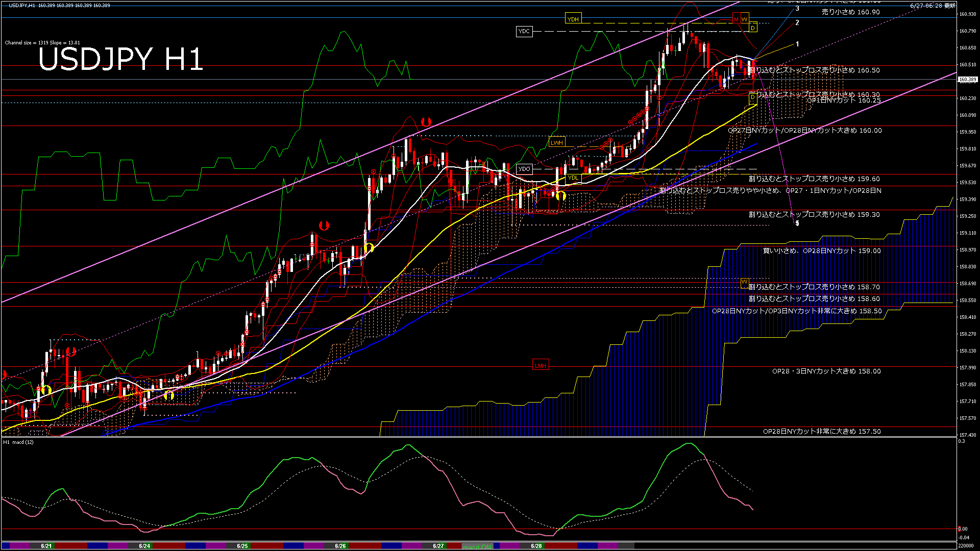Click the 買い小さめ 159.00 annotation
Screen dimensions: 980x551
[x=822, y=251]
